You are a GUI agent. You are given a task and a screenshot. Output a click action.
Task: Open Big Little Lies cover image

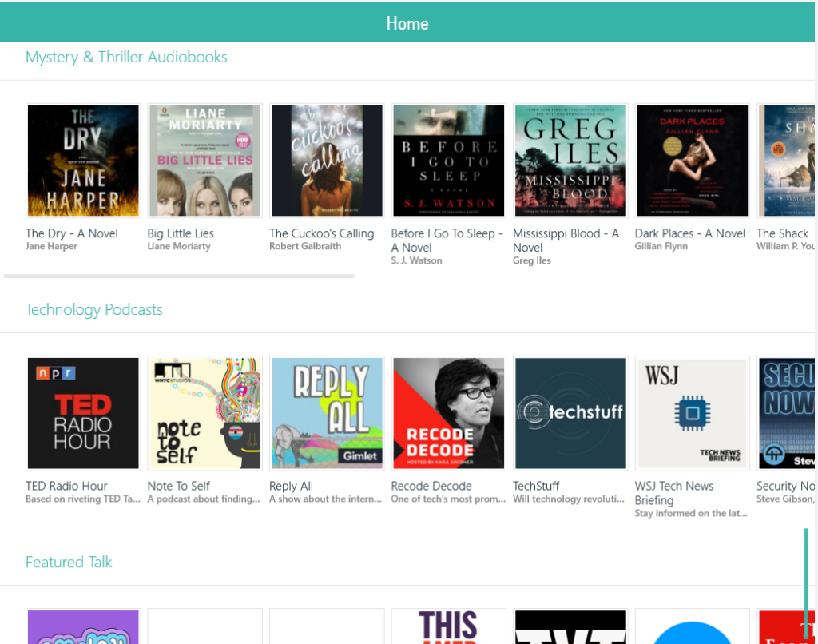(x=205, y=161)
